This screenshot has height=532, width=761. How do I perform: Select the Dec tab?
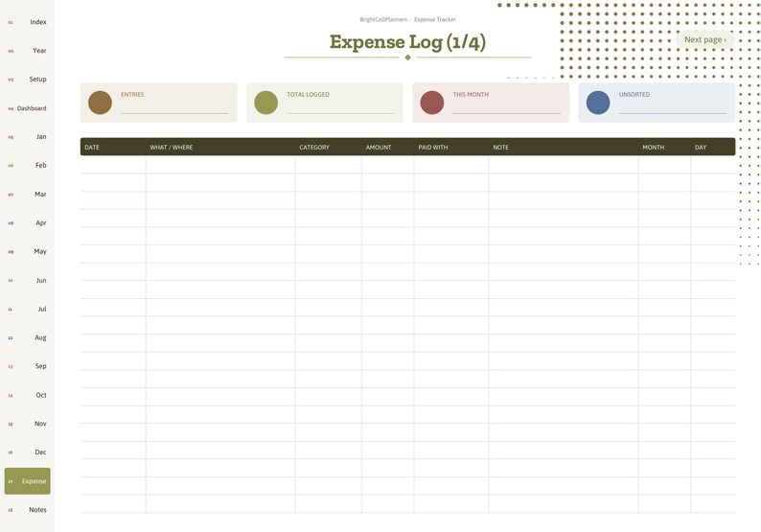[x=27, y=452]
